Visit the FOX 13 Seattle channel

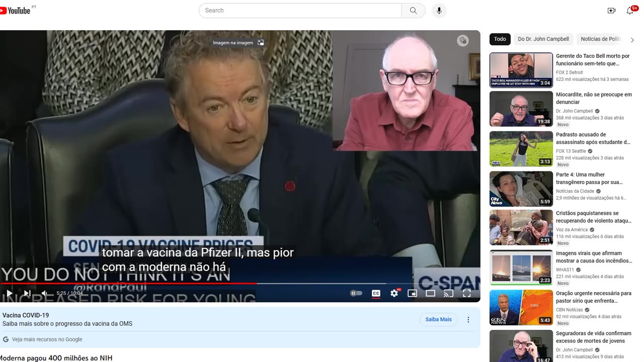click(571, 151)
